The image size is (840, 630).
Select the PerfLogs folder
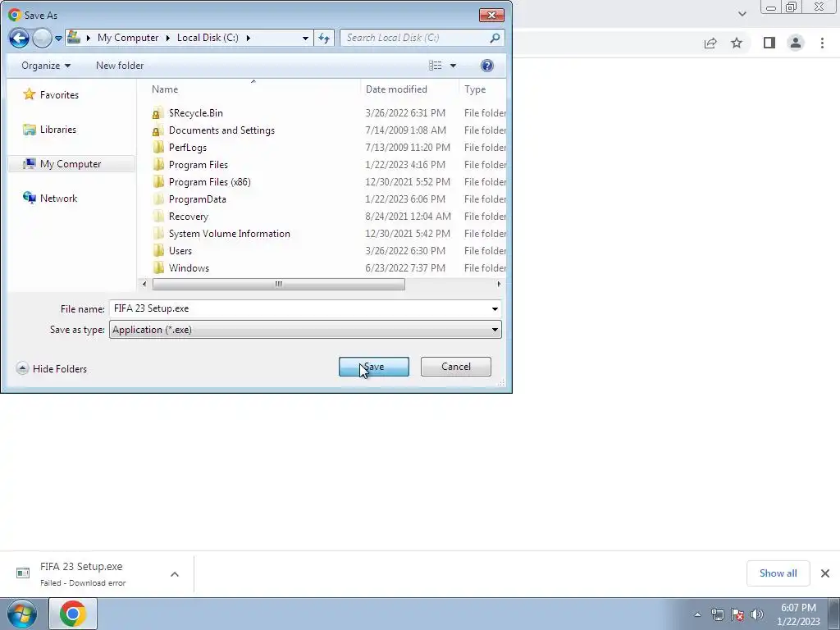coord(188,148)
